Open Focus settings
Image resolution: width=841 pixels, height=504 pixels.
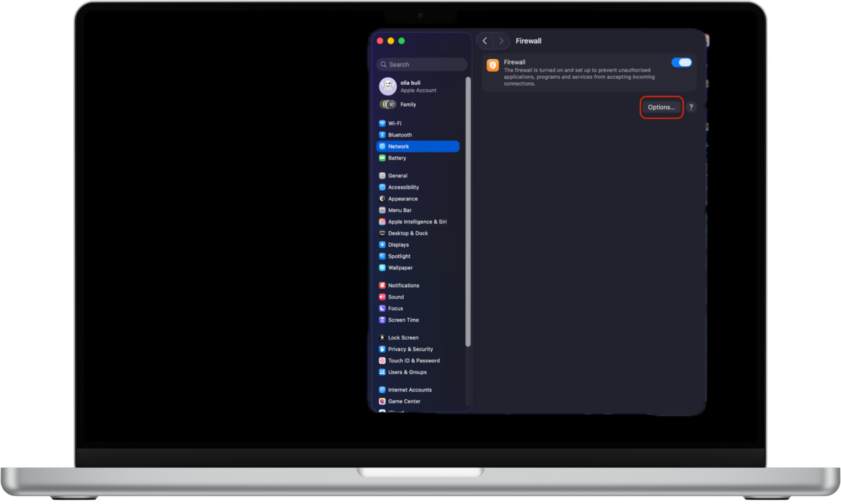(x=395, y=308)
